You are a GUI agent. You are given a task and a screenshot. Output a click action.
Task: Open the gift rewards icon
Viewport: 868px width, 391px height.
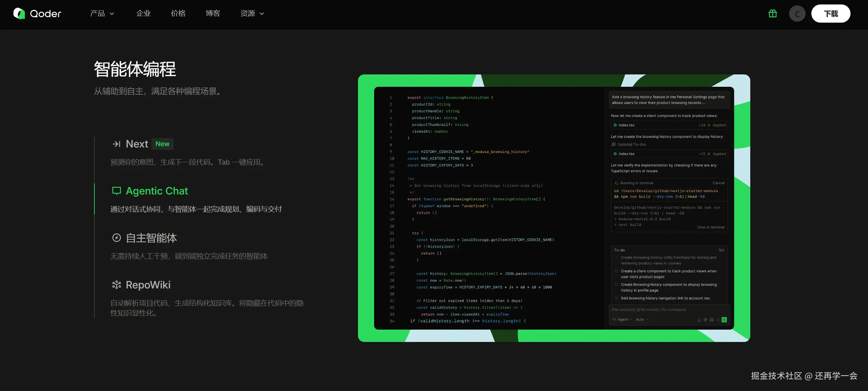click(773, 14)
